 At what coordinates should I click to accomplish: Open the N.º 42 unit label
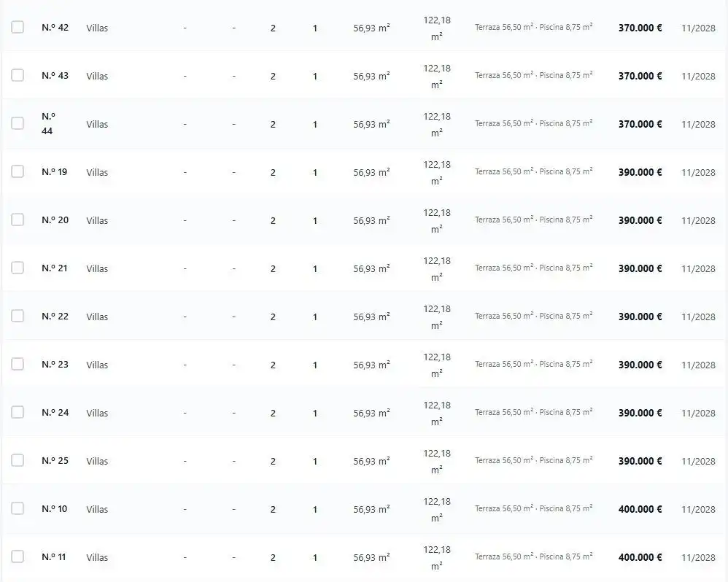[55, 28]
